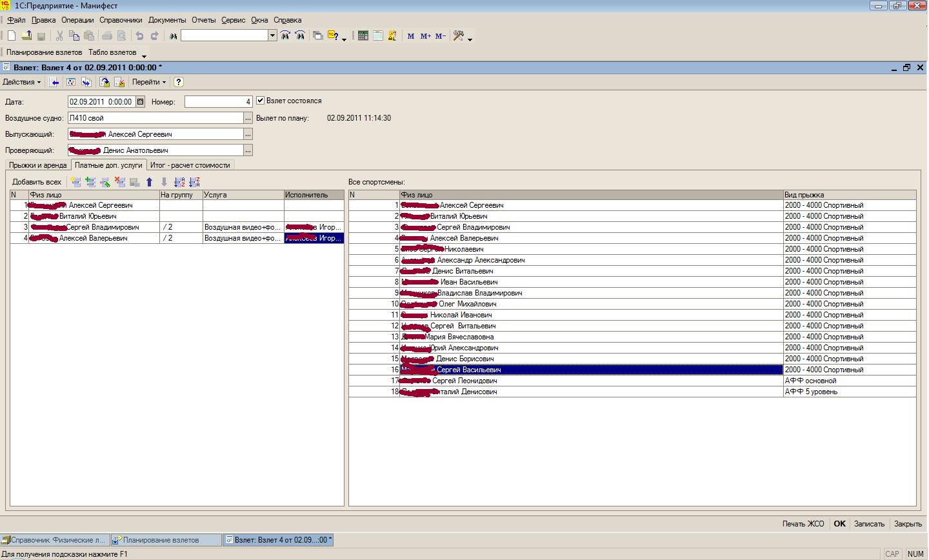929x560 pixels.
Task: Expand the arrow next to tools icon
Action: (470, 39)
